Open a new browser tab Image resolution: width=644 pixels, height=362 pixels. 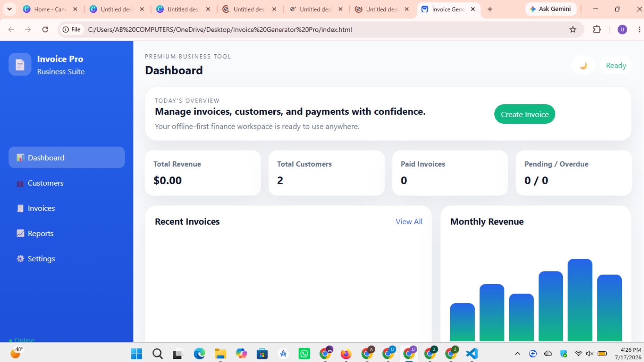point(490,9)
